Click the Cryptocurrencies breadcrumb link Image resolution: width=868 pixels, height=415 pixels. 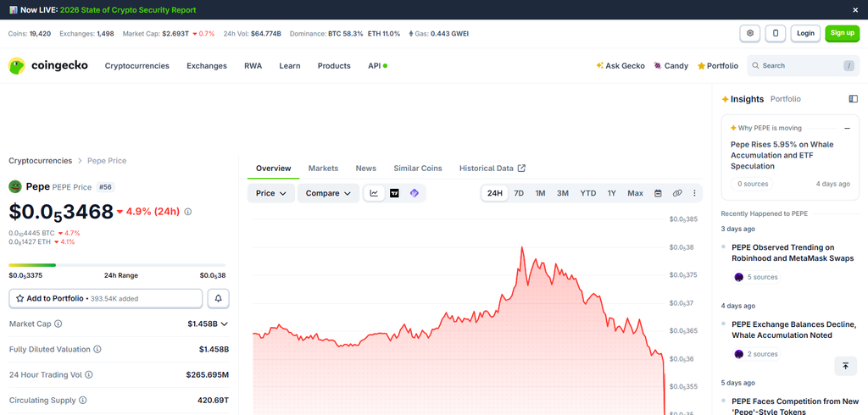tap(41, 160)
